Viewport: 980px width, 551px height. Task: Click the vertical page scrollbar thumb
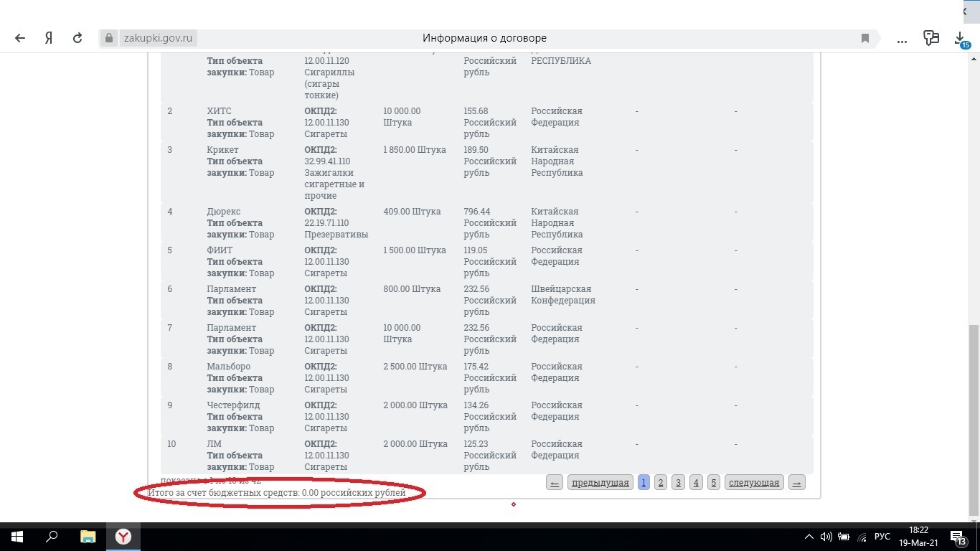click(974, 420)
